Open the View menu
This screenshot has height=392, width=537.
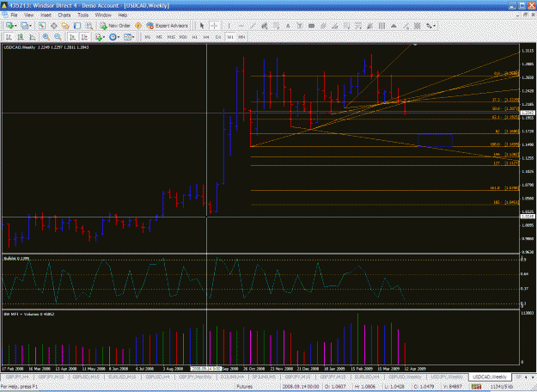pos(28,15)
